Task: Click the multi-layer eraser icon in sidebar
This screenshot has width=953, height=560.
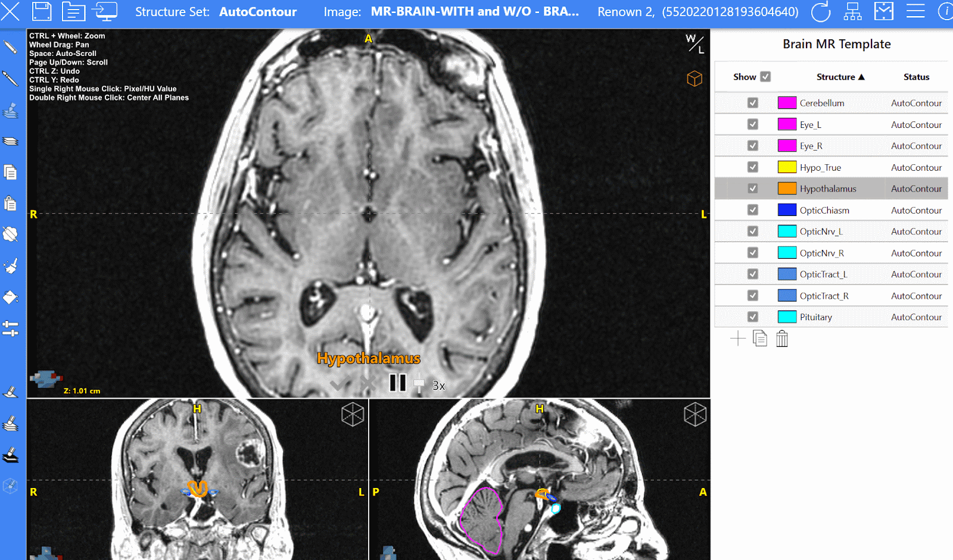Action: pyautogui.click(x=11, y=424)
